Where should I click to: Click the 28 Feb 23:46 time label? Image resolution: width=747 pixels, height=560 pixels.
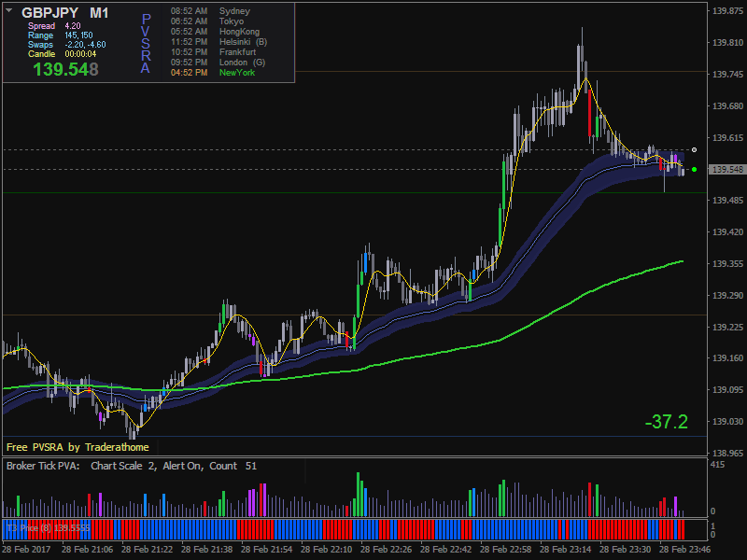pyautogui.click(x=684, y=549)
